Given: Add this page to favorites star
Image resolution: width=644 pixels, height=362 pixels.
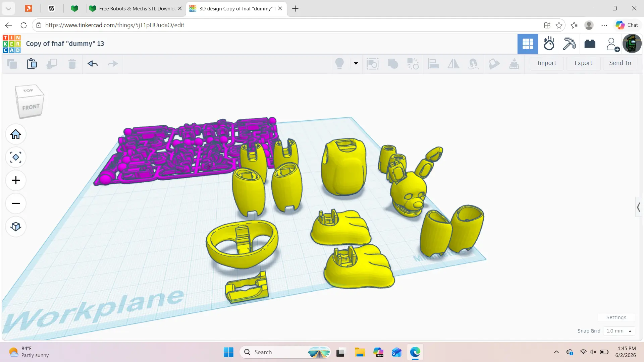Looking at the screenshot, I should pyautogui.click(x=559, y=25).
